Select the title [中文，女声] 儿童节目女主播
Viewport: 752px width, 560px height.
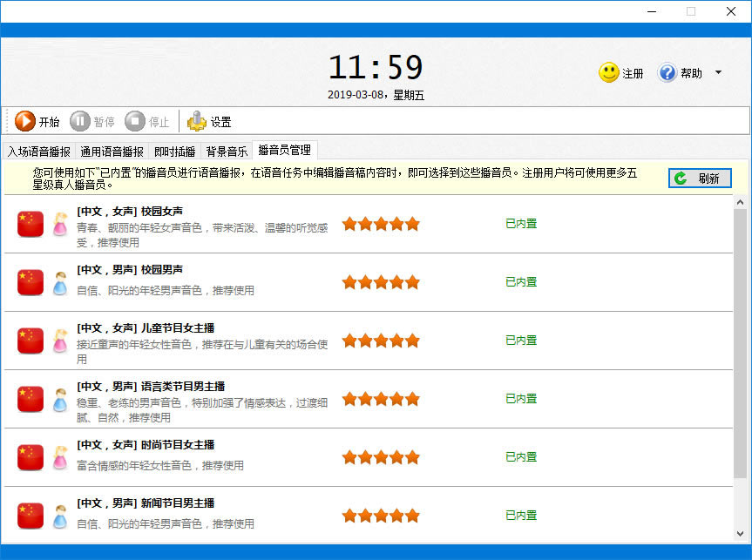click(x=146, y=328)
